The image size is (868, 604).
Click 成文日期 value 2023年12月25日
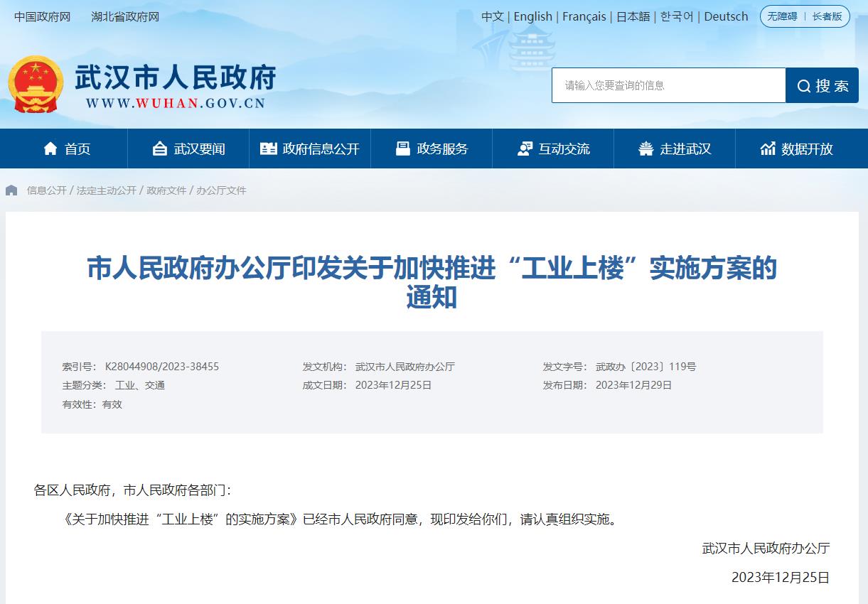(394, 385)
